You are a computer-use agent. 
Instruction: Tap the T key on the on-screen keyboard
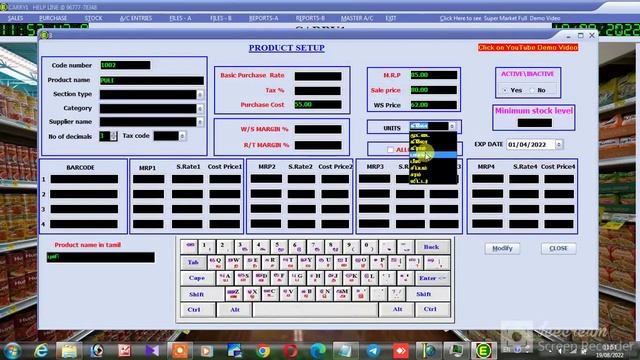288,262
